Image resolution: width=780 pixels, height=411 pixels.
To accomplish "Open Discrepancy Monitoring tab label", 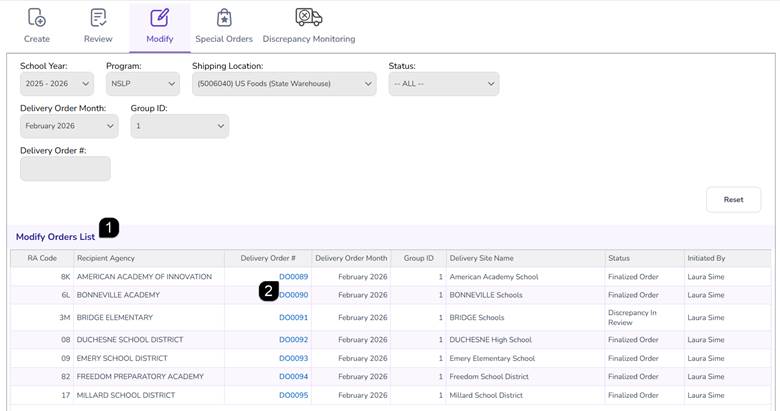I will (x=309, y=39).
